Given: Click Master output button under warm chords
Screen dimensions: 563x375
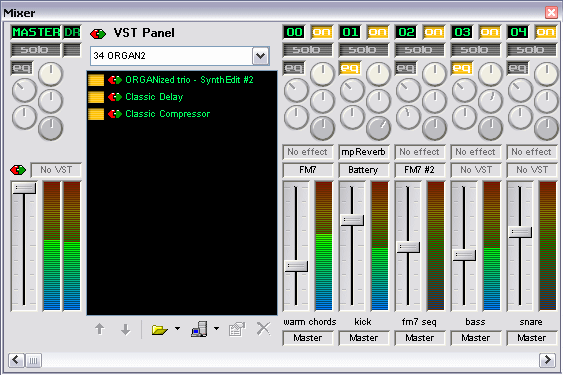Looking at the screenshot, I should coord(308,338).
